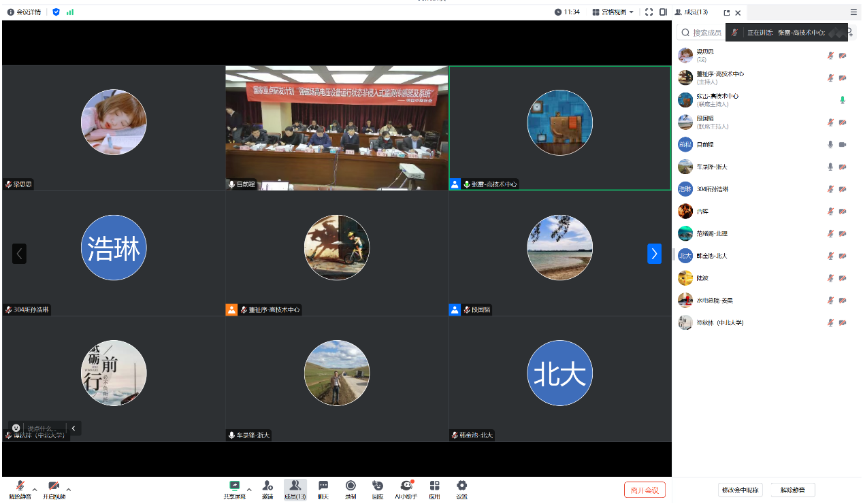Go to next page of video grid
The width and height of the screenshot is (863, 504).
(654, 254)
